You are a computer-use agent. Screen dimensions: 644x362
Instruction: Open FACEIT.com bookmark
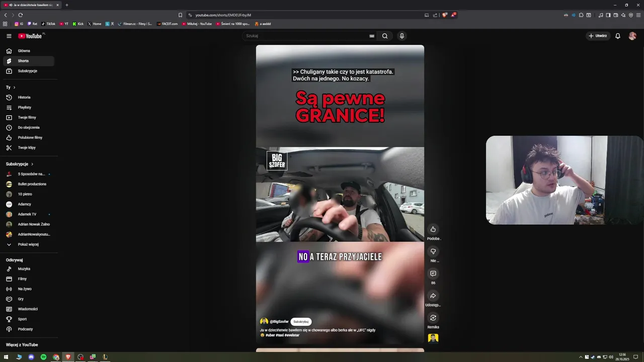click(x=167, y=24)
